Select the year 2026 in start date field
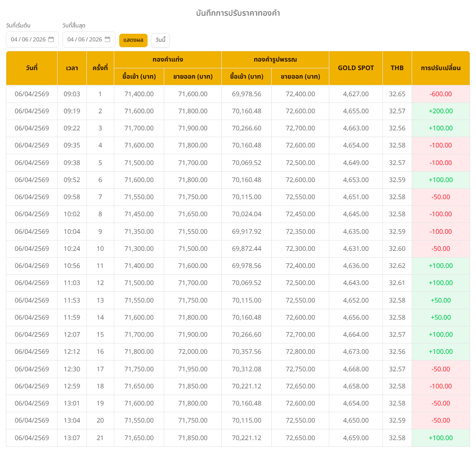The width and height of the screenshot is (476, 450). pos(39,40)
